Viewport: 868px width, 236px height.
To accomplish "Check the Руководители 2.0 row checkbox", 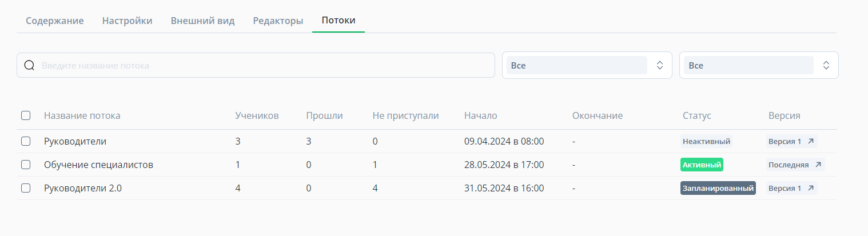I will (26, 188).
